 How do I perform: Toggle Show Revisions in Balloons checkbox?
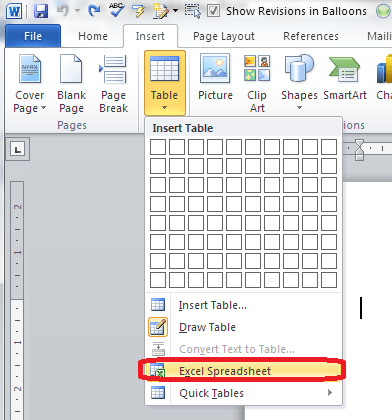coord(213,11)
